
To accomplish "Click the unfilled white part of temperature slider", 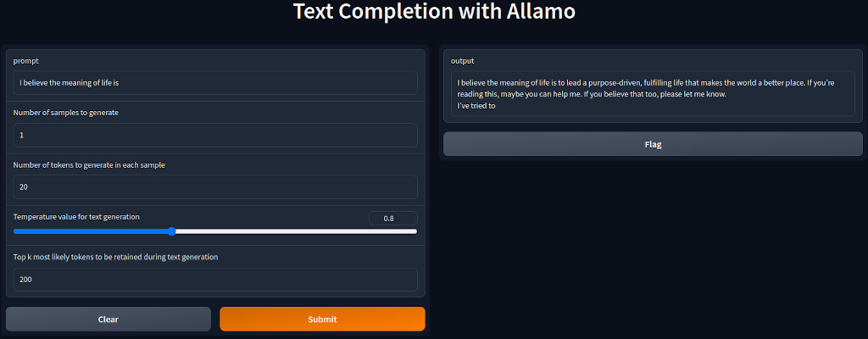I will 297,231.
